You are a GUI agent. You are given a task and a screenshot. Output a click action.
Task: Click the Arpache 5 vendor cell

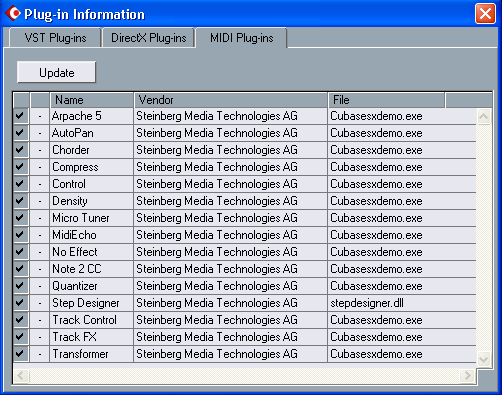(231, 116)
